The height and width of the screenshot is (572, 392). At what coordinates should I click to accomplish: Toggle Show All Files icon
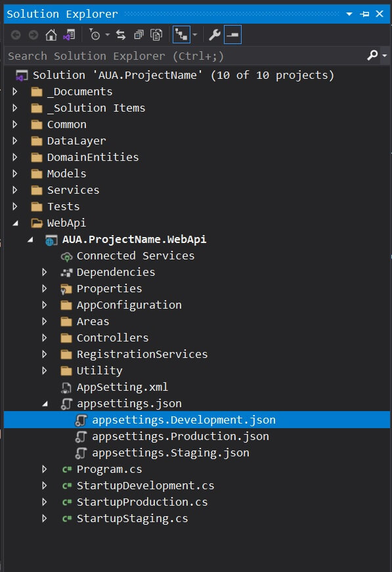tap(156, 35)
